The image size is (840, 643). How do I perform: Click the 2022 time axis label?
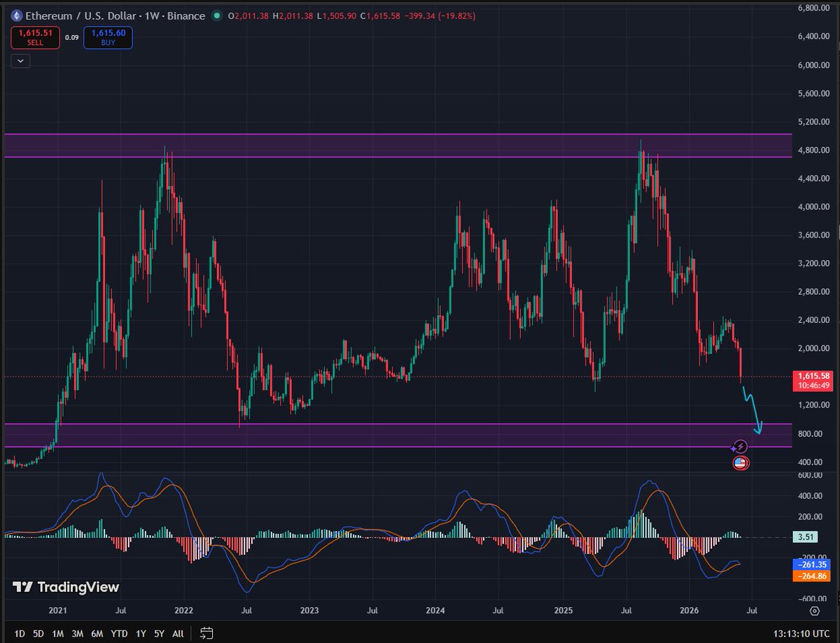[x=184, y=611]
